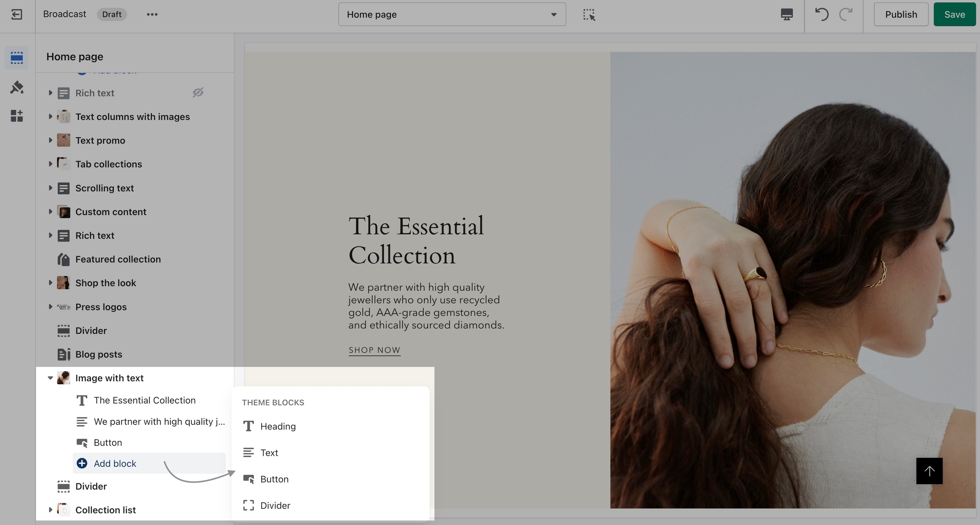Choose Divider from theme blocks menu

pos(275,505)
